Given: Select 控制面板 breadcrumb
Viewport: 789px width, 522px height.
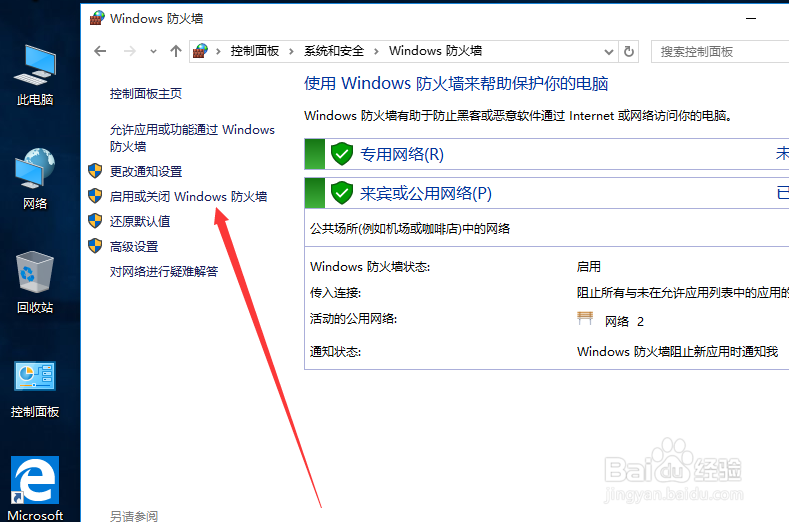Looking at the screenshot, I should point(255,51).
